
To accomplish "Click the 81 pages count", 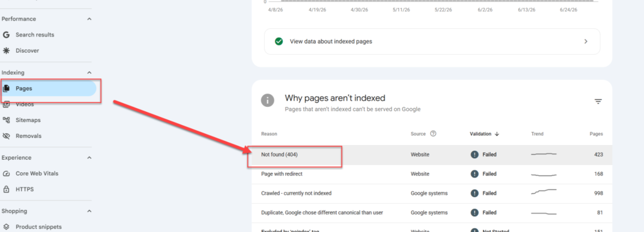I will (x=600, y=213).
